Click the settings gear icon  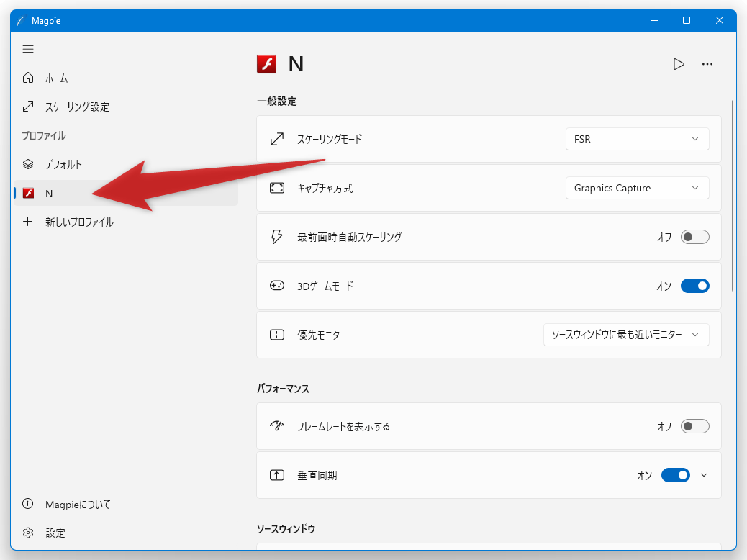click(x=28, y=533)
